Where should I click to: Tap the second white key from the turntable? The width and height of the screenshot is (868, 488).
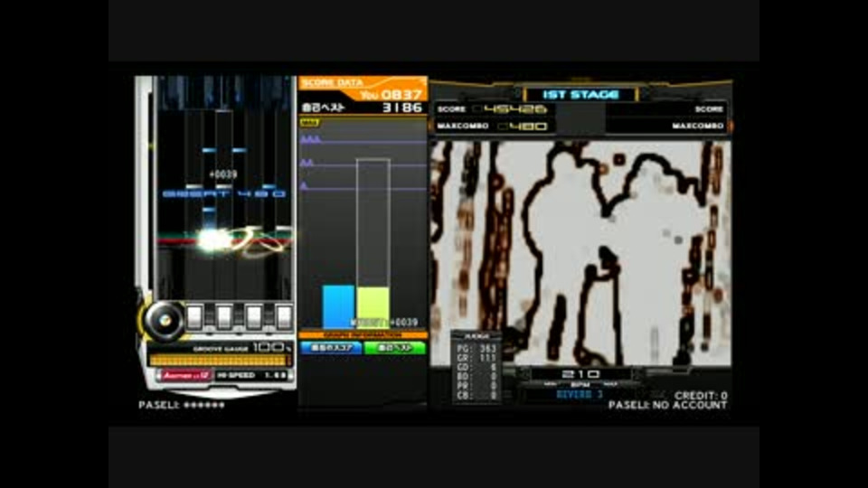pos(224,317)
